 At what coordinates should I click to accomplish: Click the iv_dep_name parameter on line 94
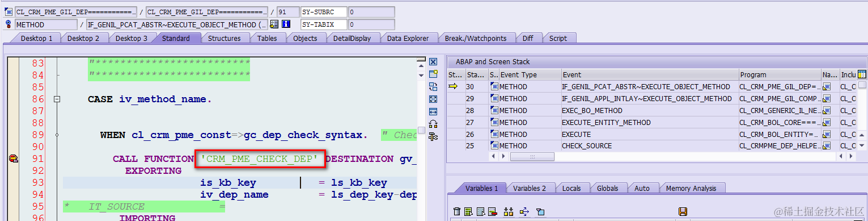(234, 195)
